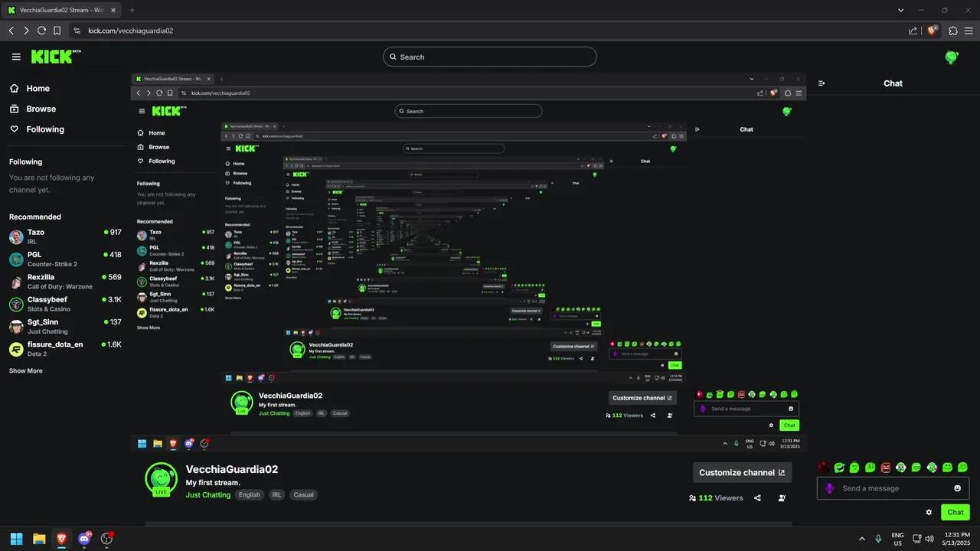Click the VecchiaGuardia02 channel name heading
Viewport: 980px width, 551px height.
click(232, 469)
